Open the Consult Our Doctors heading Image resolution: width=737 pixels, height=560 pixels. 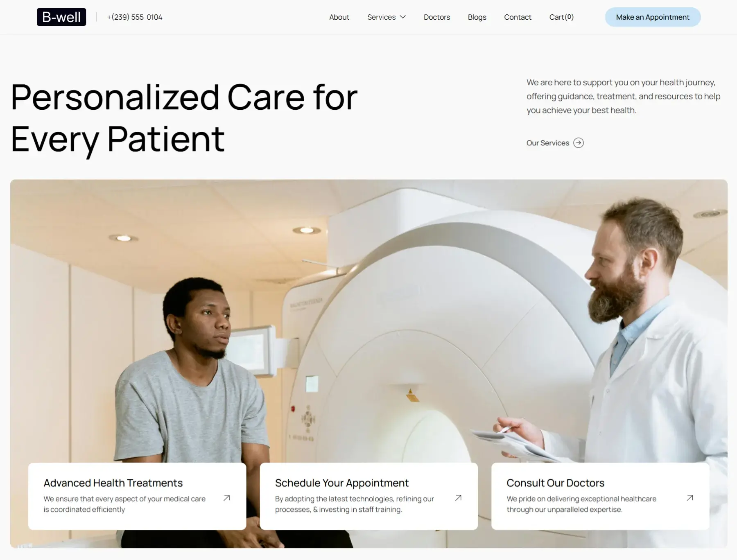[x=555, y=483]
